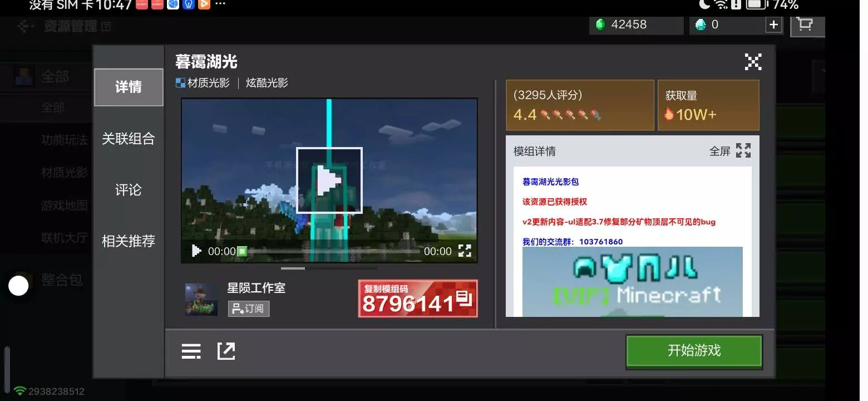Open the 4.4 rating box
This screenshot has height=401, width=868.
(580, 105)
